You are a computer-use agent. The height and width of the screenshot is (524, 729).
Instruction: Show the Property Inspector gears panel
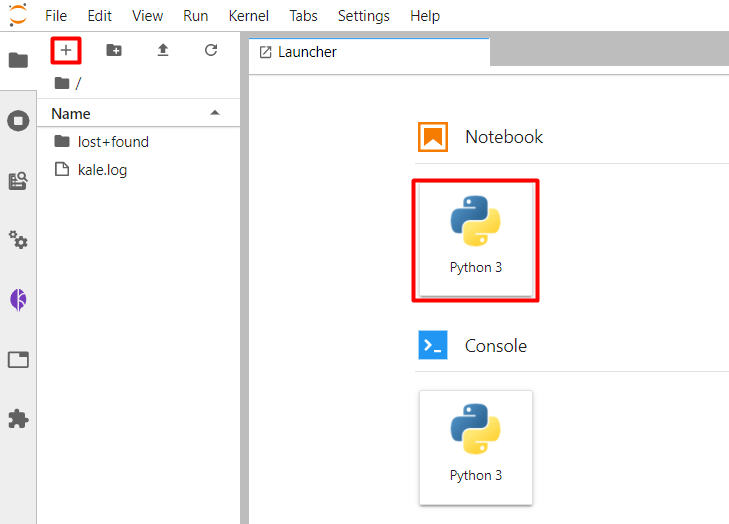[18, 240]
